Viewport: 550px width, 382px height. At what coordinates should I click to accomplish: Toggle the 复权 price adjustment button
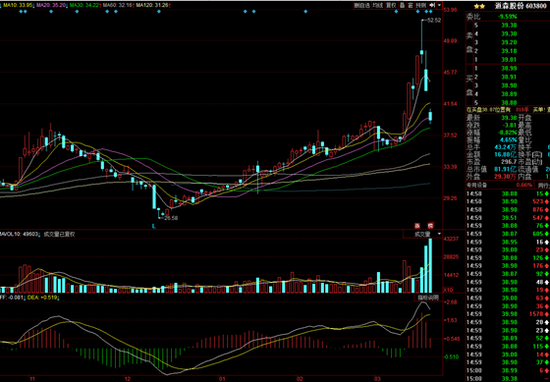click(x=391, y=5)
